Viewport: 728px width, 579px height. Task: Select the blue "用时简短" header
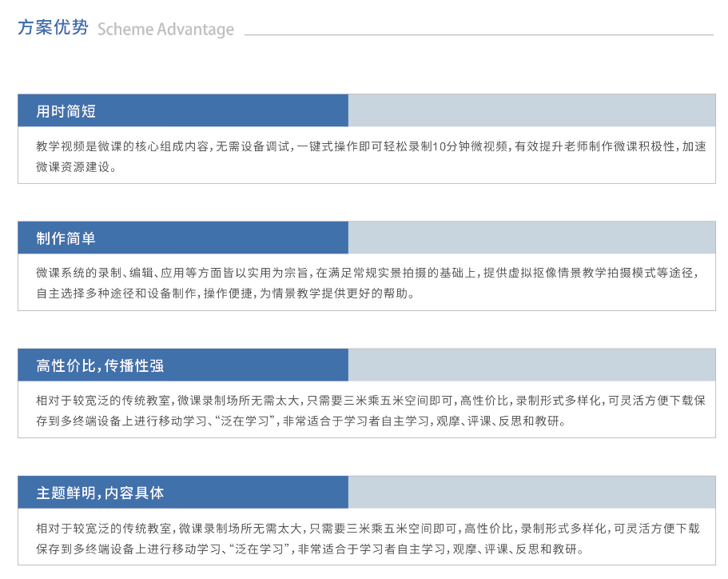pyautogui.click(x=183, y=110)
